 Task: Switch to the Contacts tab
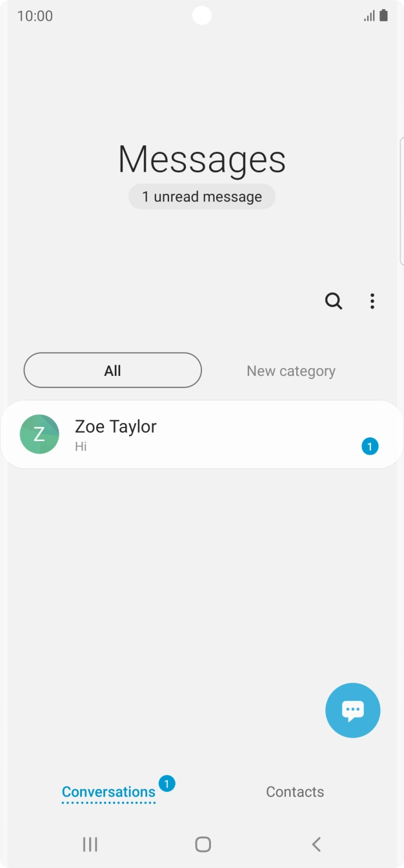click(x=295, y=791)
